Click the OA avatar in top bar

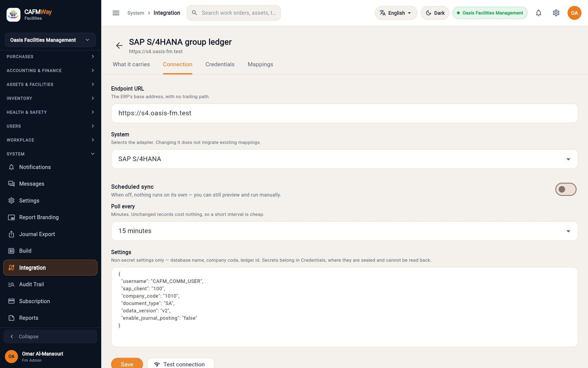pyautogui.click(x=574, y=13)
